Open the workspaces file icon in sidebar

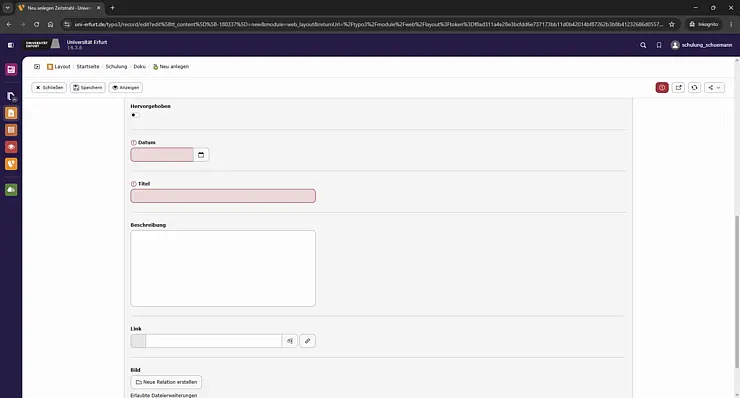point(11,97)
